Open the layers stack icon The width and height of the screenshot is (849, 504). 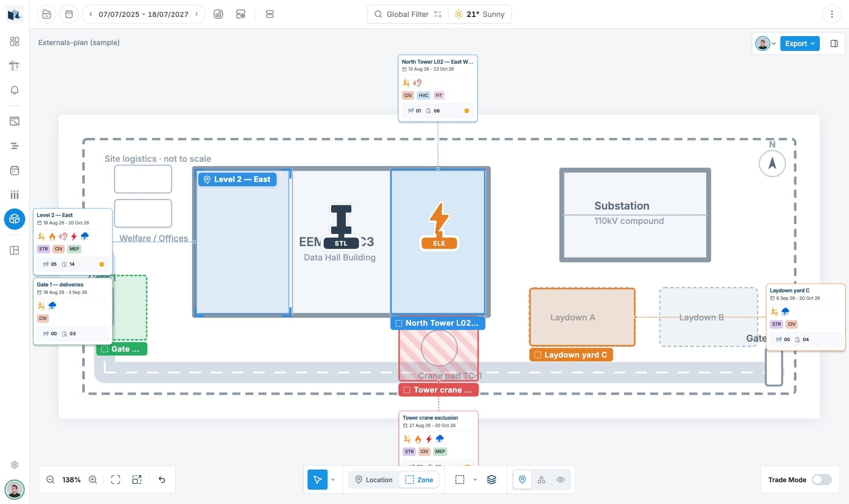pos(492,480)
